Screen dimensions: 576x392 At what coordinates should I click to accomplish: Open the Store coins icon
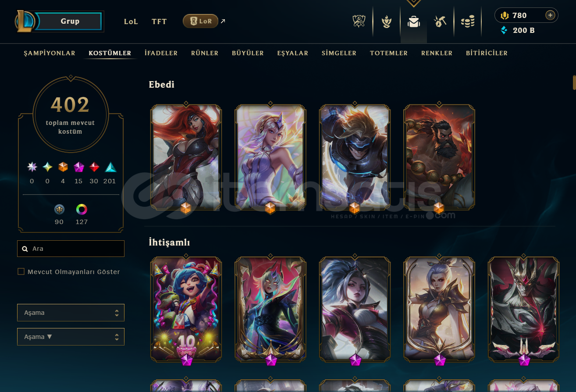click(x=468, y=21)
